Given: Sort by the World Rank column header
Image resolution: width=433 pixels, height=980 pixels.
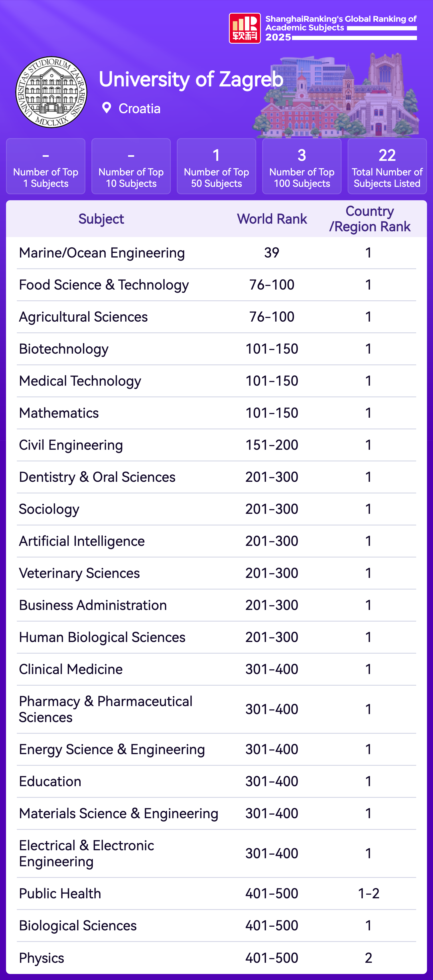Looking at the screenshot, I should tap(272, 219).
